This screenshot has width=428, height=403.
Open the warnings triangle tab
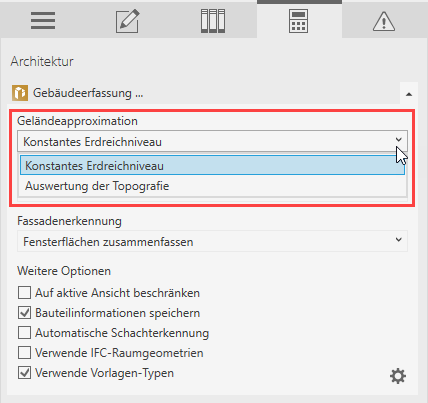(384, 21)
